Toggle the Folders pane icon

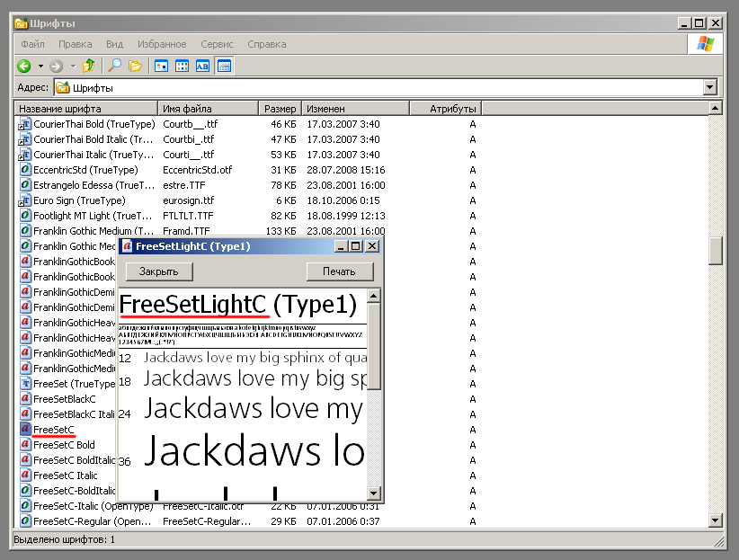coord(135,66)
